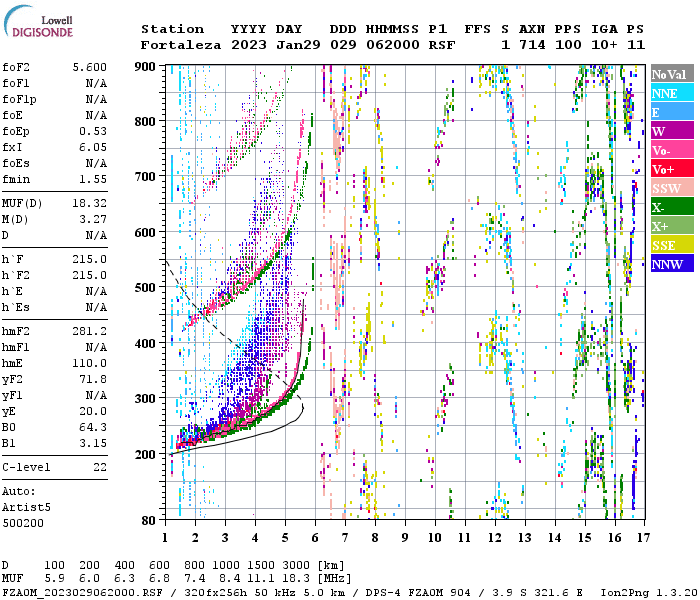Click the Ion2Png 1.3.20 version text
This screenshot has width=700, height=600.
(649, 593)
